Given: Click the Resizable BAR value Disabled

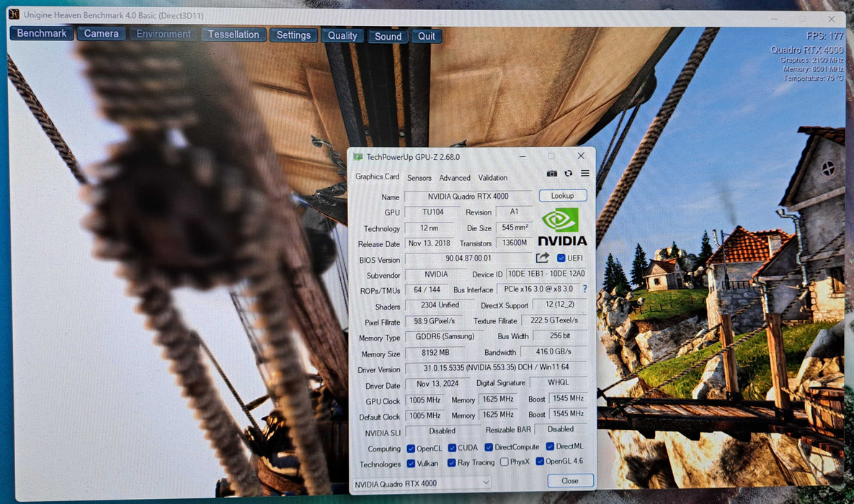Looking at the screenshot, I should (561, 429).
